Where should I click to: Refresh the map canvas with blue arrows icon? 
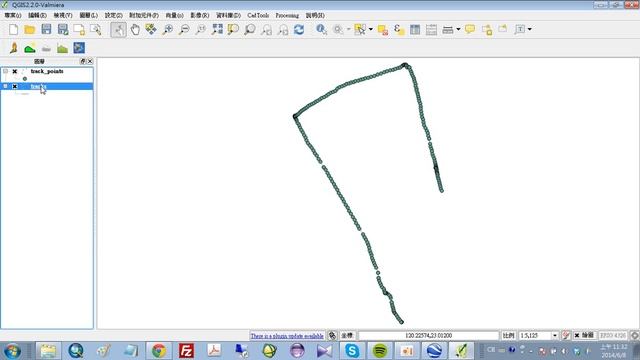299,29
